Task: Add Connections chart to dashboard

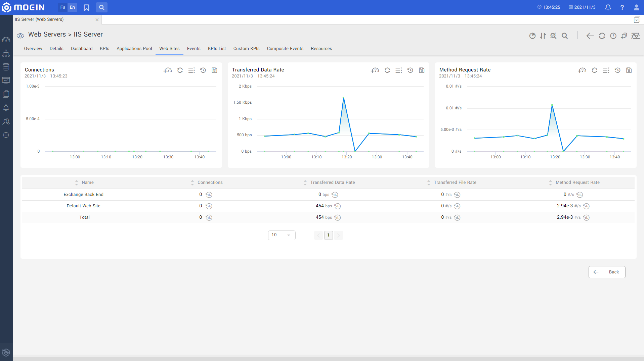Action: pos(168,70)
